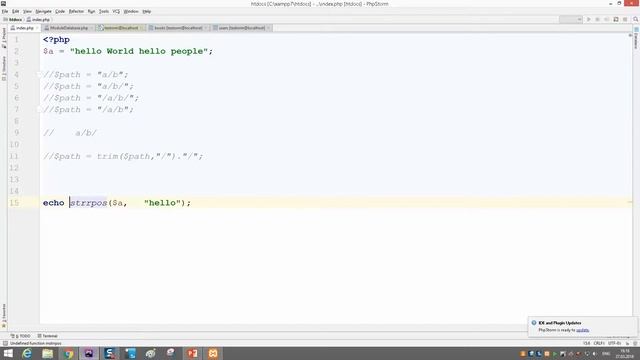The image size is (640, 360).
Task: Open the Window menu
Action: point(131,11)
